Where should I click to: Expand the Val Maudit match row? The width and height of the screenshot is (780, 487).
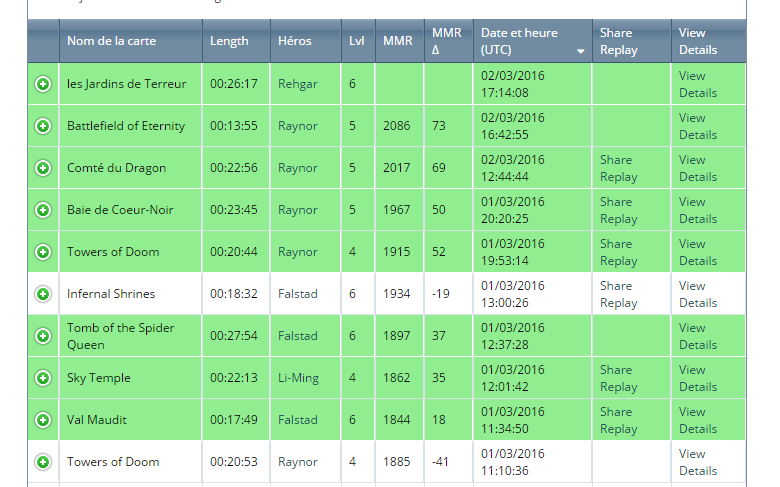tap(43, 420)
